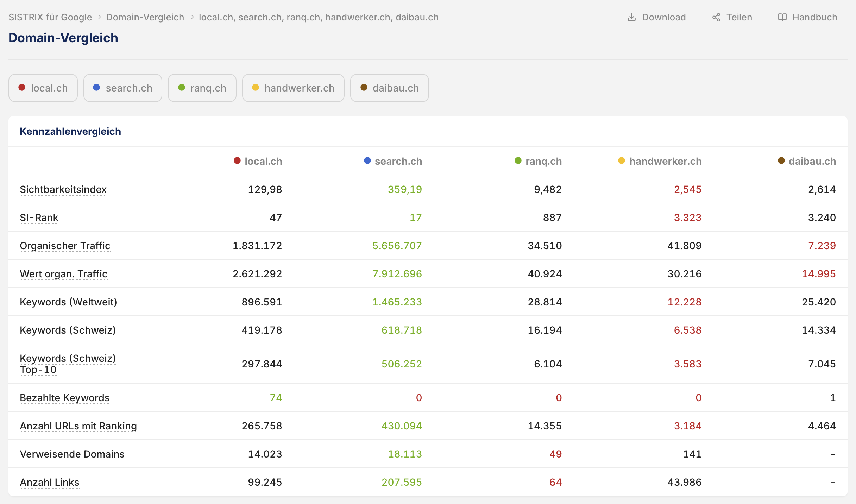Click the handwerker.ch domain chip
The image size is (856, 504).
[x=293, y=88]
